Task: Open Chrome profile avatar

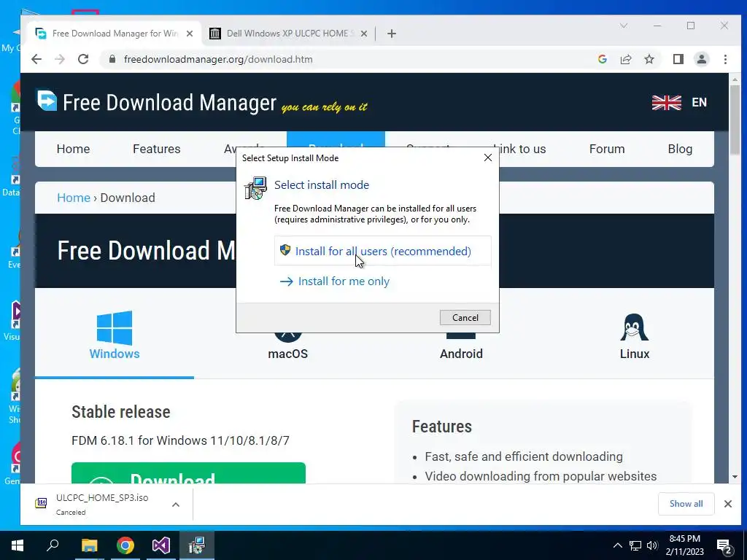Action: pyautogui.click(x=701, y=59)
